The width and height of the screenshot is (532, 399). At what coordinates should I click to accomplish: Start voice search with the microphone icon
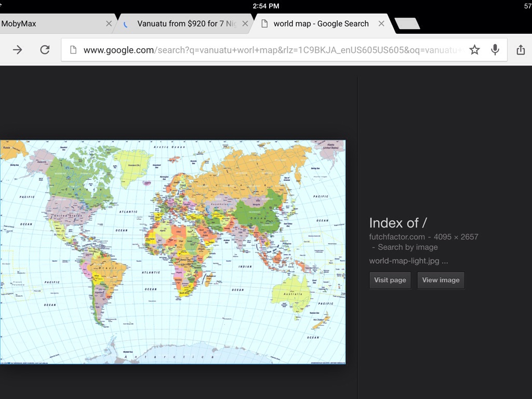click(495, 50)
